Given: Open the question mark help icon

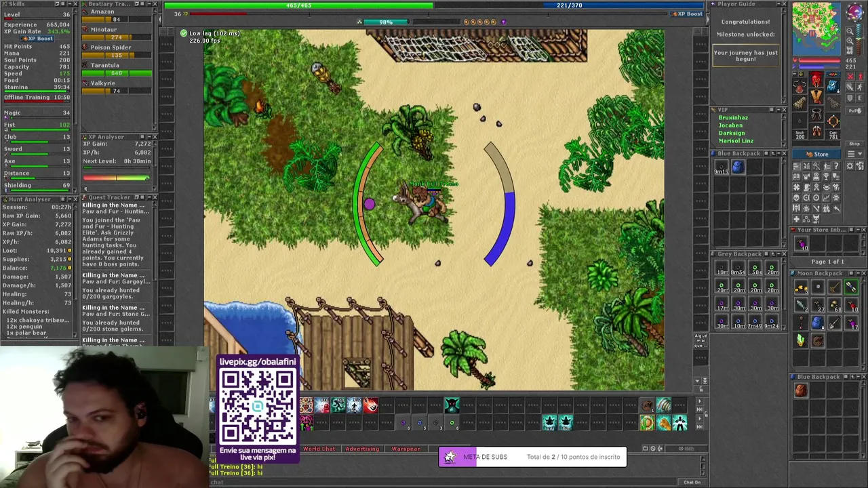Looking at the screenshot, I should [837, 165].
